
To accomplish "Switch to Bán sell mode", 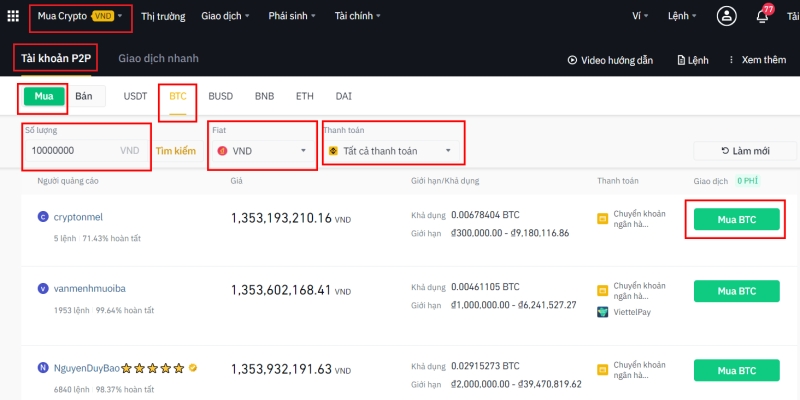I will pos(84,97).
